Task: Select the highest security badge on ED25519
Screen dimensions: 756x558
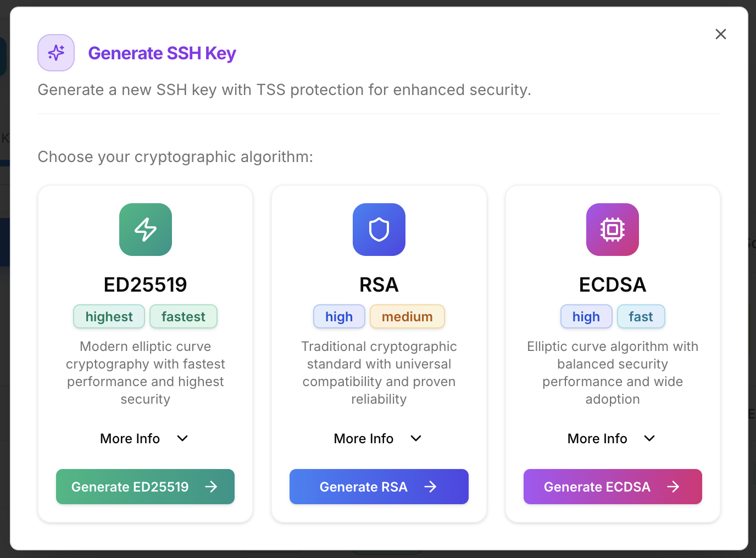Action: coord(108,316)
